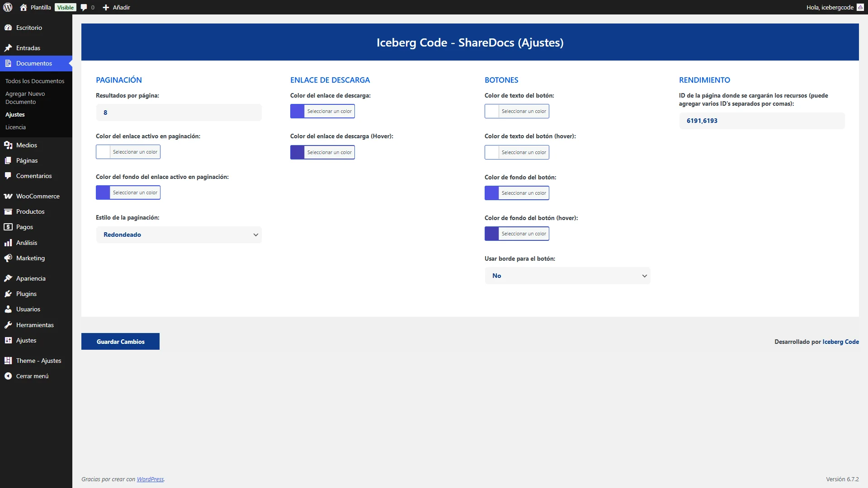This screenshot has width=868, height=488.
Task: Click the Comentarios speech bubble icon
Action: [x=8, y=176]
